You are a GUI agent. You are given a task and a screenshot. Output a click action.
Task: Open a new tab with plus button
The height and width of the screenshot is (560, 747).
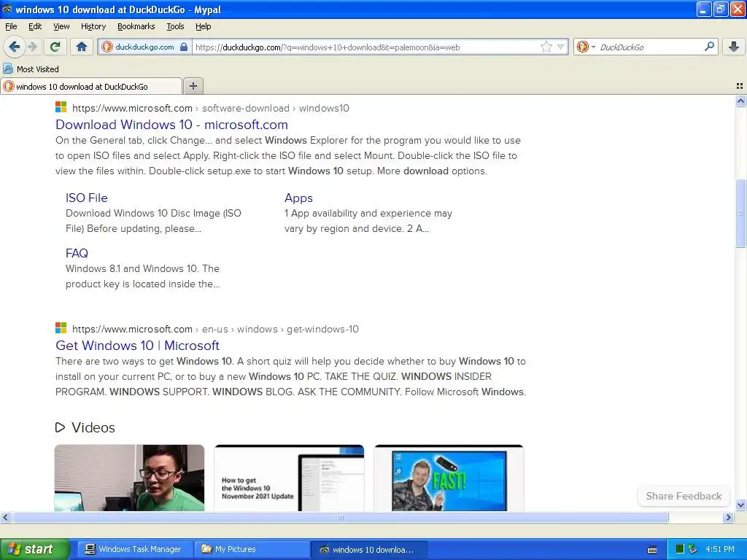pos(193,86)
